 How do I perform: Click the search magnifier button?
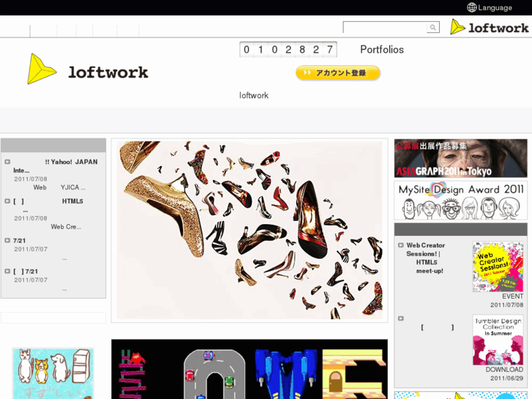click(433, 27)
